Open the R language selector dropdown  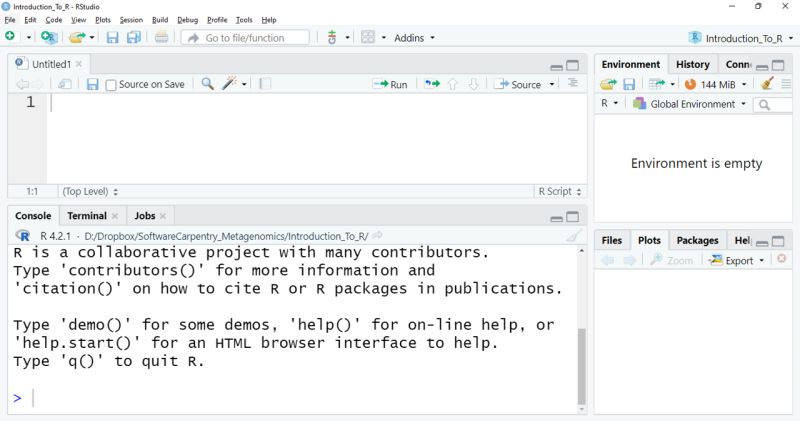click(609, 104)
